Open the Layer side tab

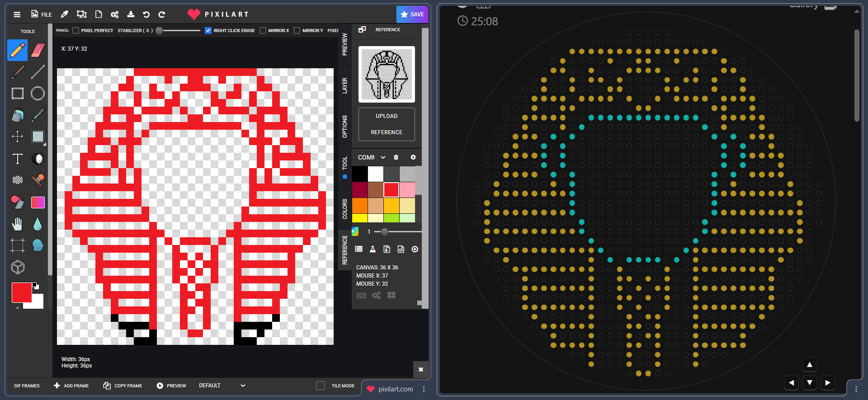click(345, 85)
